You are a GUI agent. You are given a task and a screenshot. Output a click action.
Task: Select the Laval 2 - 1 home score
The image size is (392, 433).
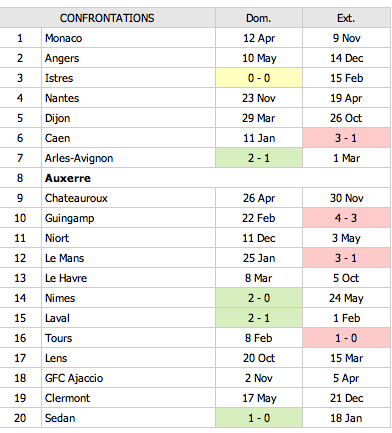coord(259,318)
